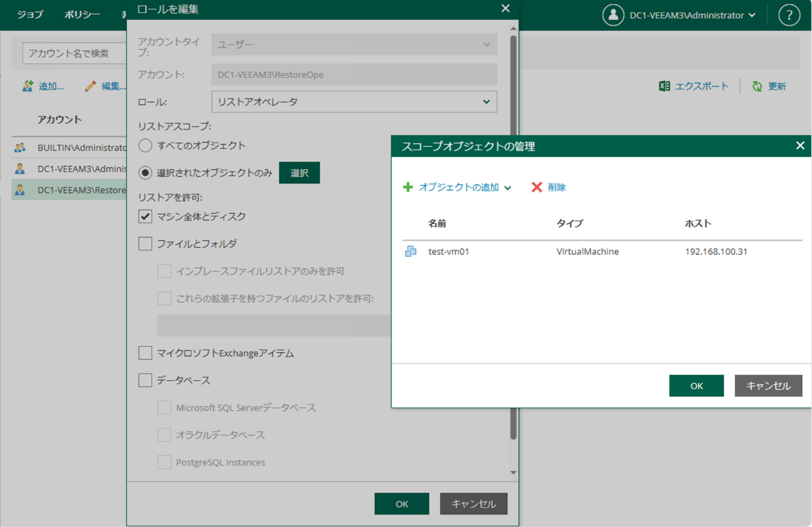The image size is (812, 527).
Task: Click the エクスポート link
Action: pos(702,86)
